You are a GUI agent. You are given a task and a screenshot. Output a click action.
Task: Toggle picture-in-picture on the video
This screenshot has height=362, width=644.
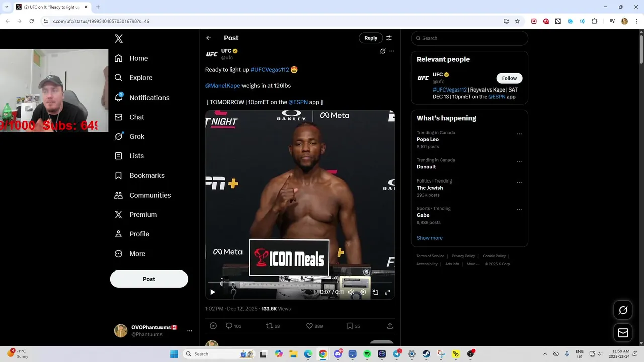click(375, 292)
